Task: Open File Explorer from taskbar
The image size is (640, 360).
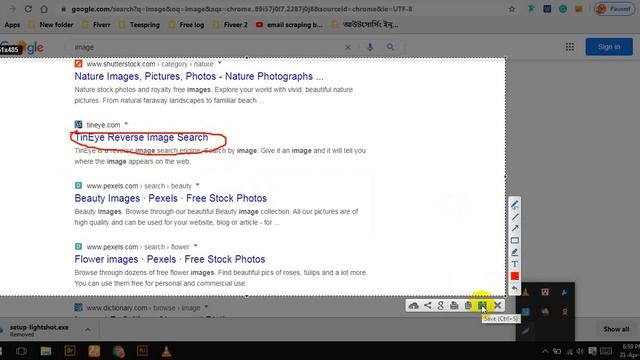Action: click(46, 351)
